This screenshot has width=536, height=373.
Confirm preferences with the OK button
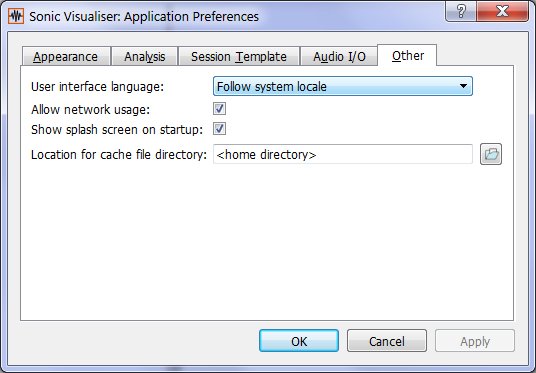point(299,341)
